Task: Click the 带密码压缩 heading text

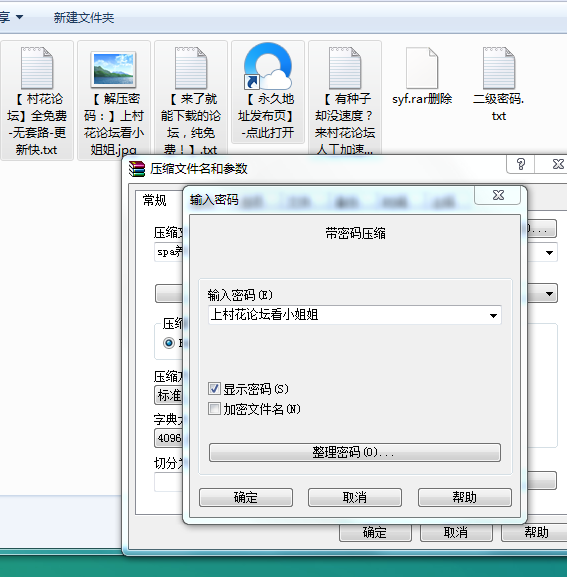Action: click(355, 233)
